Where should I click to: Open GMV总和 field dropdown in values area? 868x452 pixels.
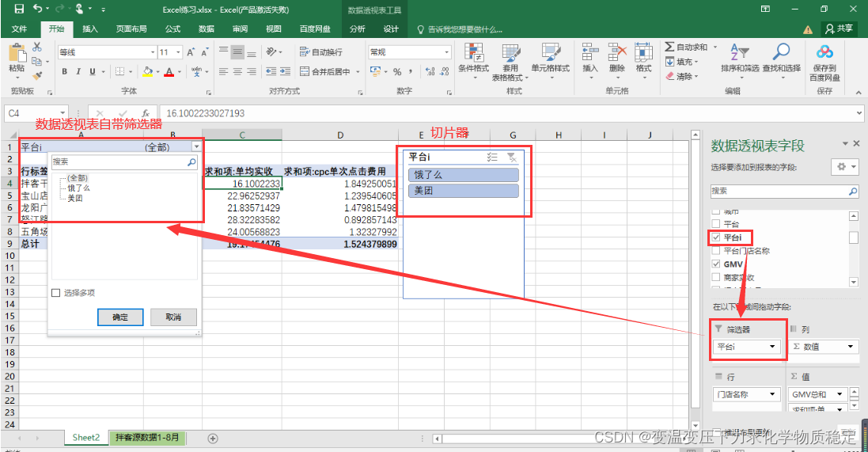(x=840, y=394)
